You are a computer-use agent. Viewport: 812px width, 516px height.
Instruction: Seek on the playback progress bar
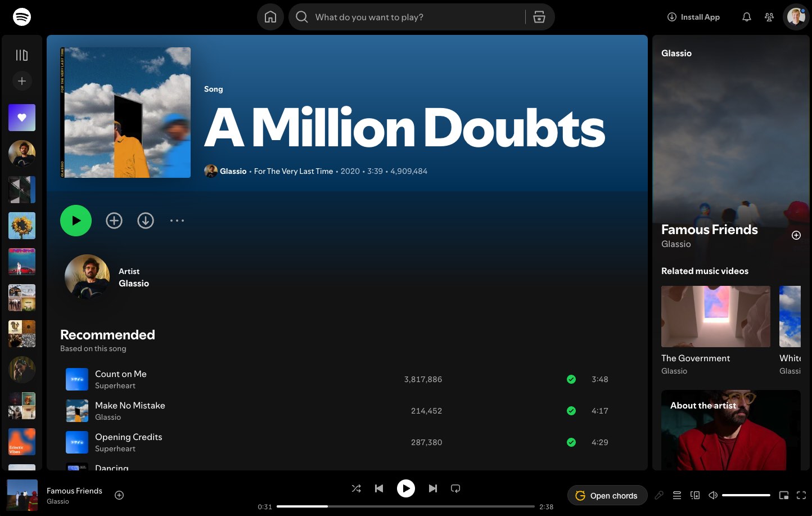pos(405,506)
